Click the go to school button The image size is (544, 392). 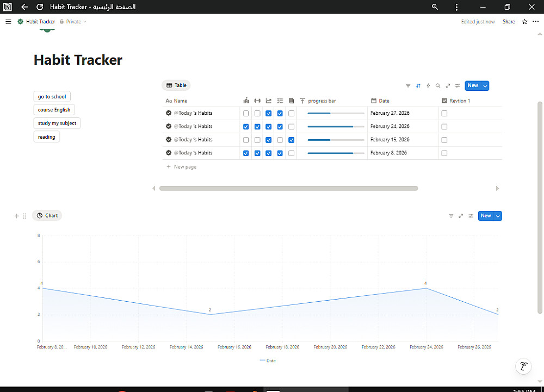52,96
